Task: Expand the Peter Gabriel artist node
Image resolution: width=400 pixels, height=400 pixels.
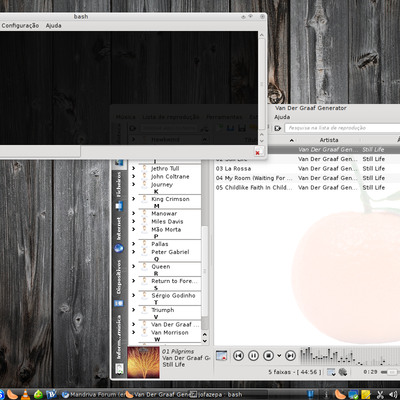Action: (x=134, y=252)
